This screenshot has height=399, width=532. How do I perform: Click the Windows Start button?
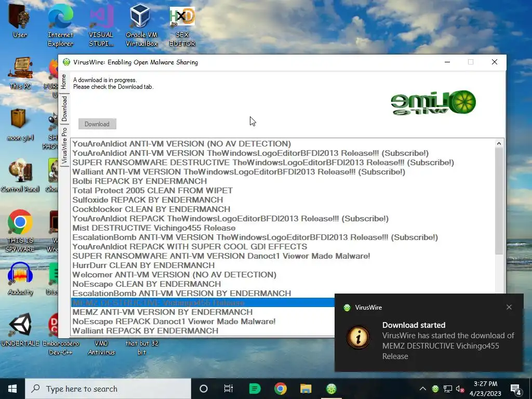tap(12, 389)
